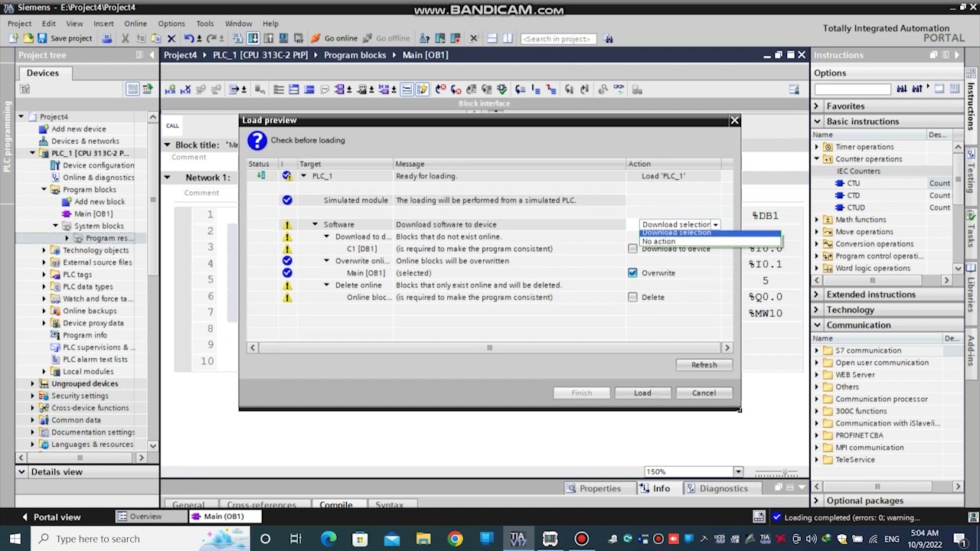Click the Delete network icon in block toolbar

[x=186, y=90]
